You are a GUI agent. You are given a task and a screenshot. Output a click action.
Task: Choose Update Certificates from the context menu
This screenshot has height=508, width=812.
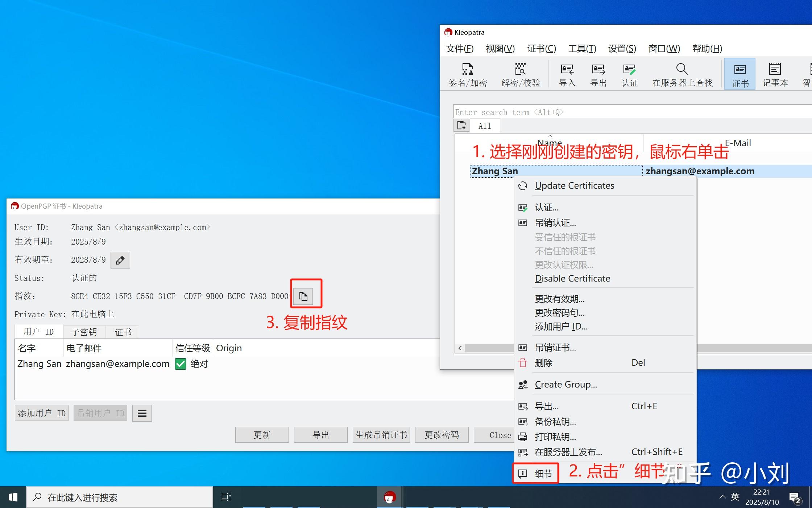click(574, 185)
